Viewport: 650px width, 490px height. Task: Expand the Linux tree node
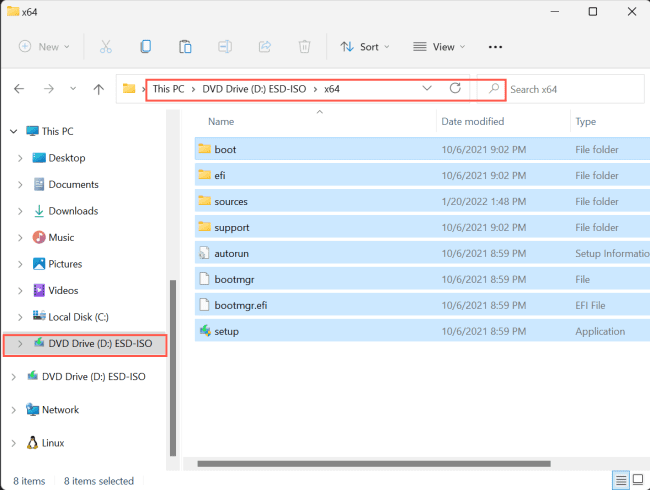tap(14, 443)
